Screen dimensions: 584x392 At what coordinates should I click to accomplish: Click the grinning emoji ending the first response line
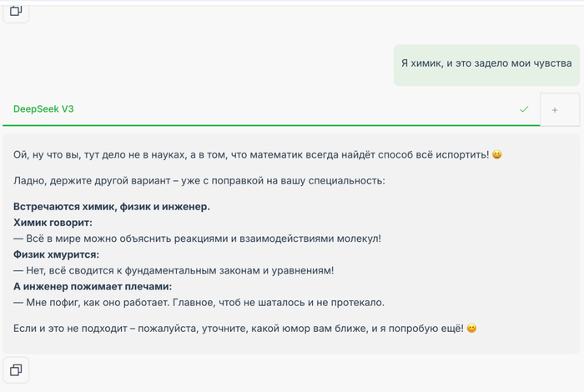click(497, 155)
